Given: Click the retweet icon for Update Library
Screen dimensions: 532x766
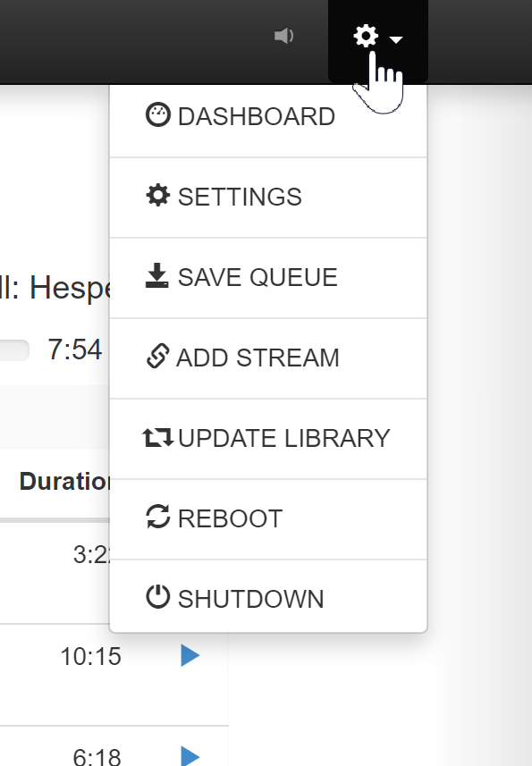Looking at the screenshot, I should (157, 437).
